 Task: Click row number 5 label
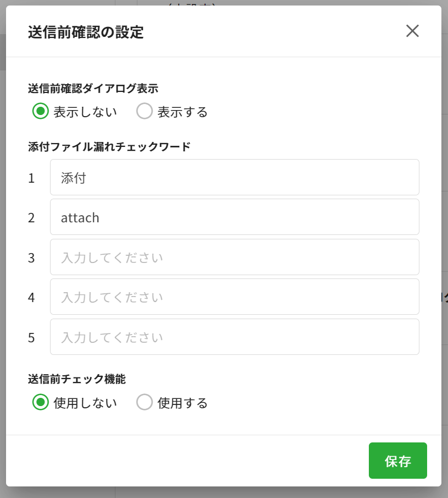tap(31, 337)
